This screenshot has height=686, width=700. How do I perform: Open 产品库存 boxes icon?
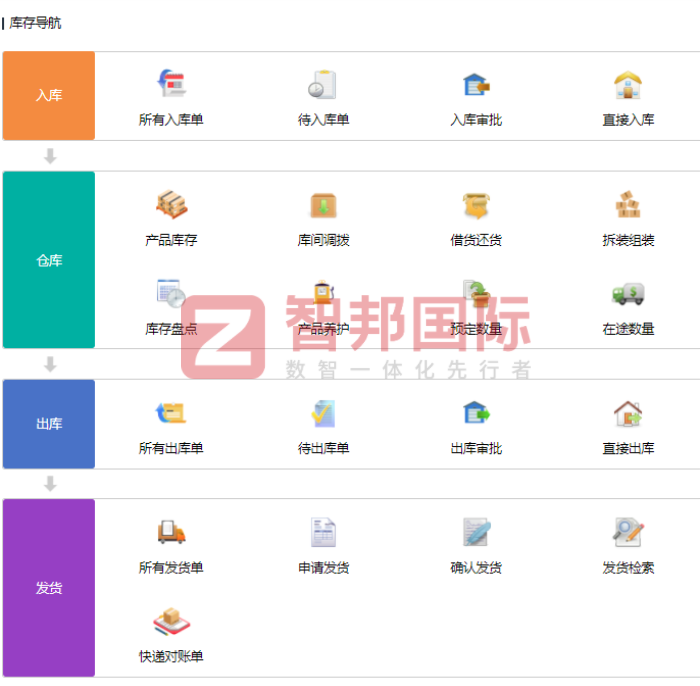click(x=171, y=205)
